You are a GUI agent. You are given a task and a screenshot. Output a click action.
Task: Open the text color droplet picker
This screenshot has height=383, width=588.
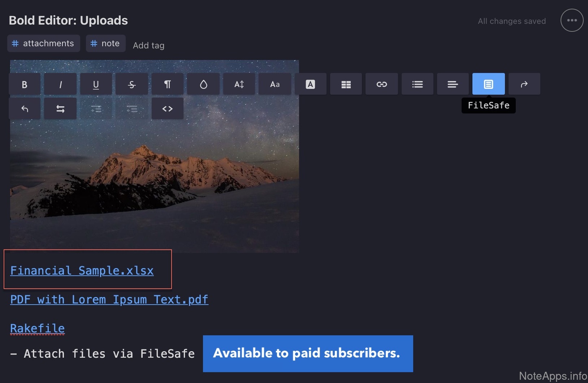203,84
